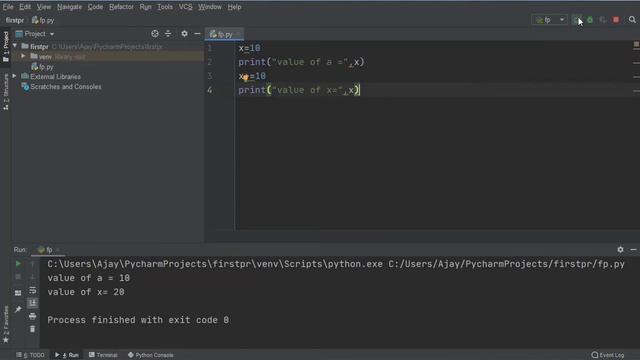Click the intention lightbulb on line 3
The width and height of the screenshot is (640, 360).
[246, 78]
